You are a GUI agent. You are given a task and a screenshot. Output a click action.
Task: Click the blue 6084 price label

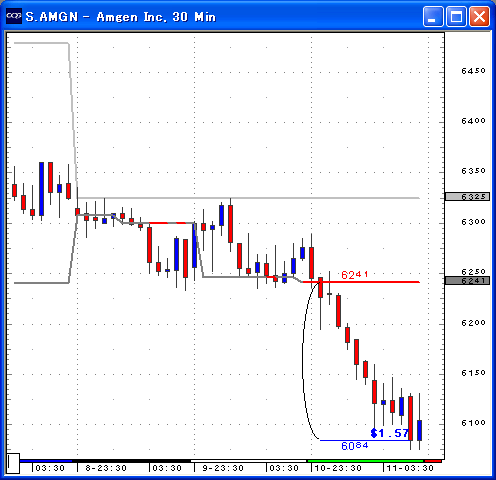[x=355, y=446]
